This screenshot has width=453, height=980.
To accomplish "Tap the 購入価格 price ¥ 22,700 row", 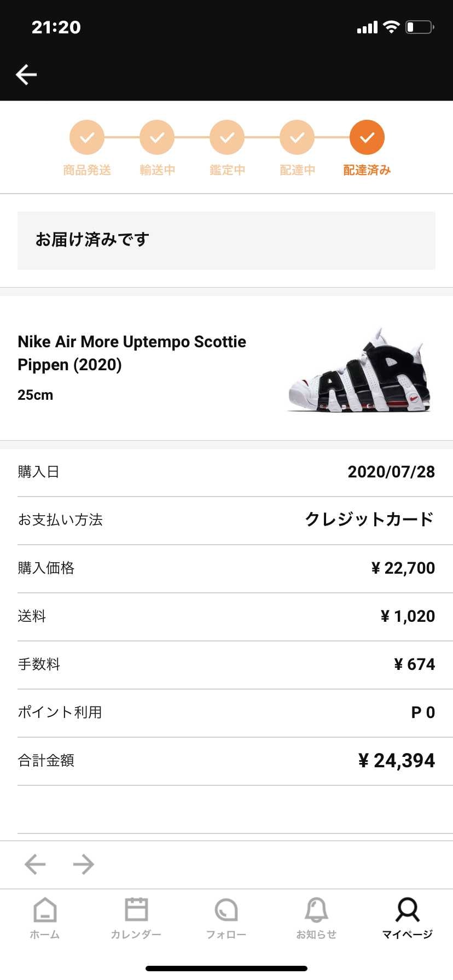I will coord(226,569).
